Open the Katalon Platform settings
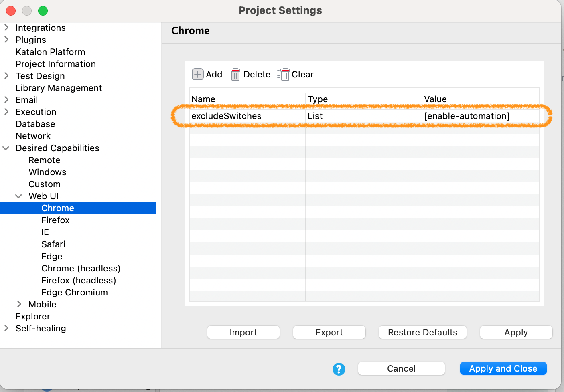Screen dimensions: 564x392 [50, 52]
